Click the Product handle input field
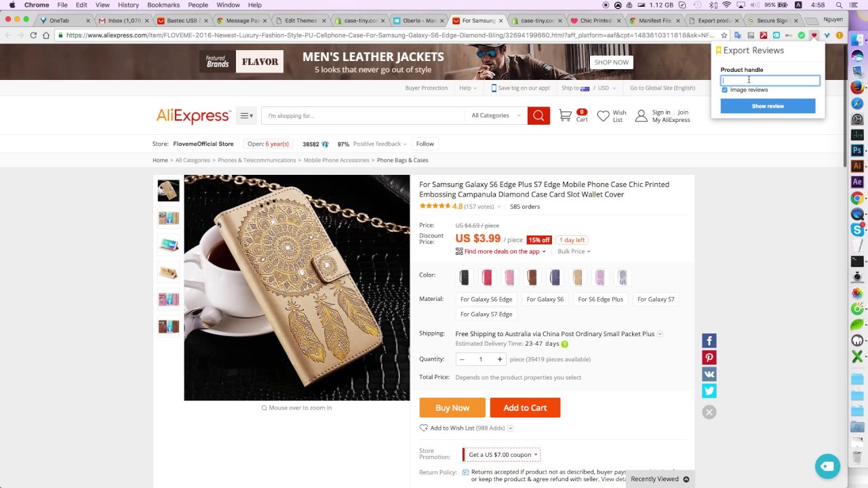 [770, 80]
